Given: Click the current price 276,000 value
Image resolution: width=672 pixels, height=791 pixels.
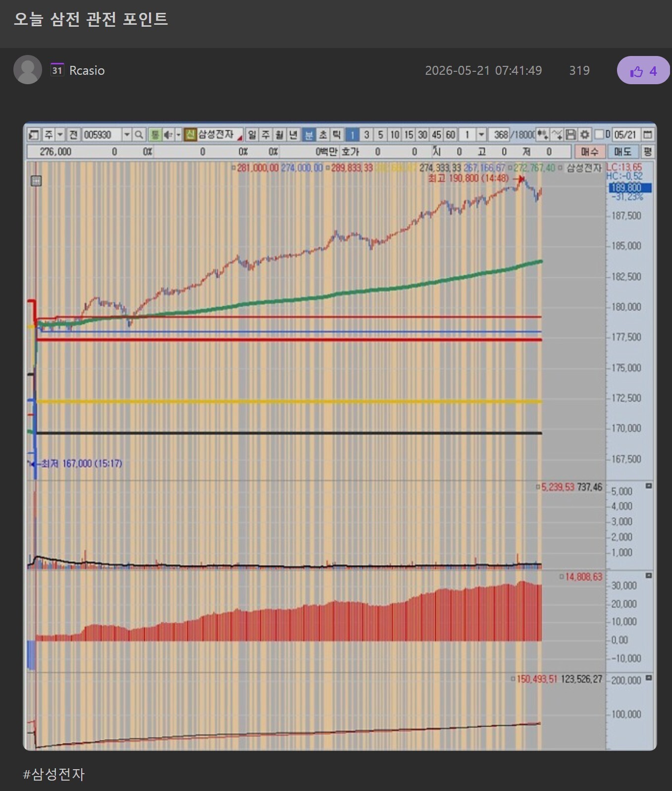Looking at the screenshot, I should (x=55, y=152).
